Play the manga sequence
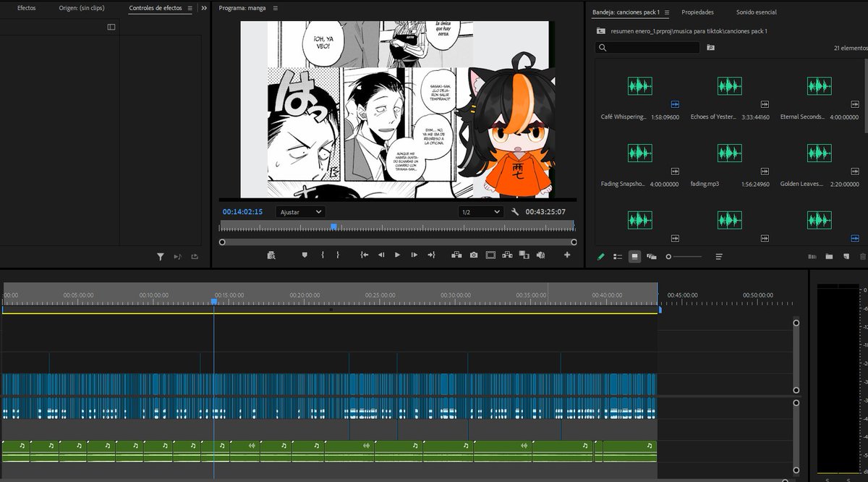The width and height of the screenshot is (868, 482). click(x=397, y=255)
